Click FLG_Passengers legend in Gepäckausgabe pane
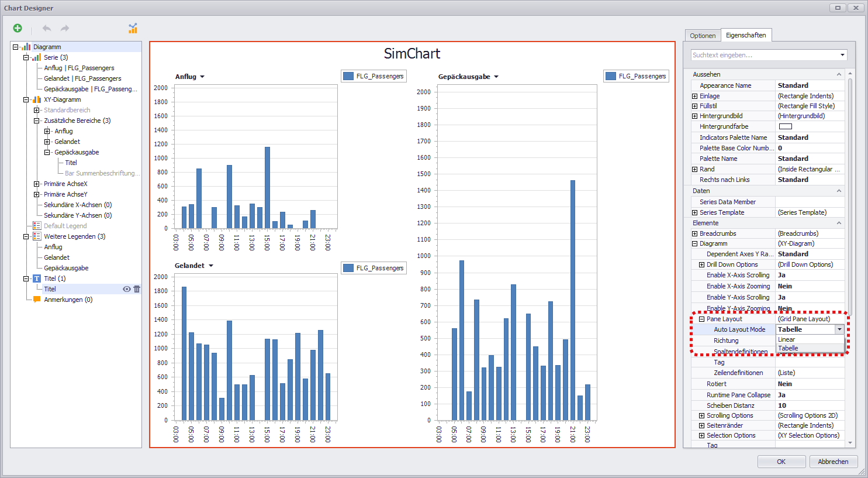This screenshot has width=868, height=478. 636,76
